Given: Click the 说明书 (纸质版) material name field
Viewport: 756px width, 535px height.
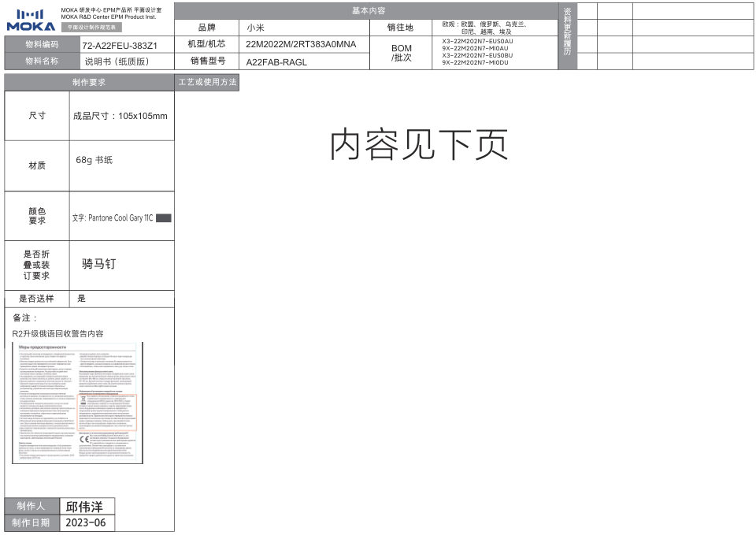Looking at the screenshot, I should click(x=117, y=61).
